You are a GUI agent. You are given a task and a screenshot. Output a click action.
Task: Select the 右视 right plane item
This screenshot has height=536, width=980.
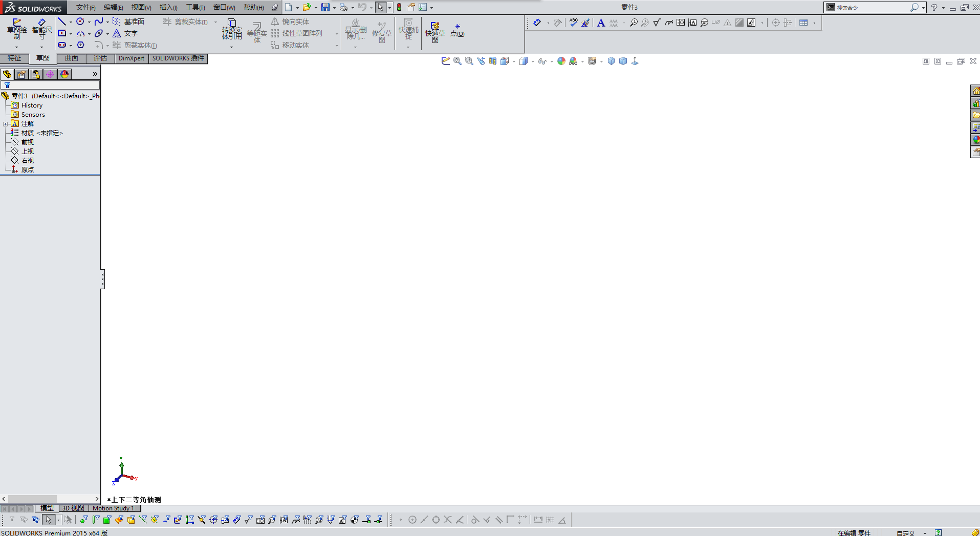23,161
